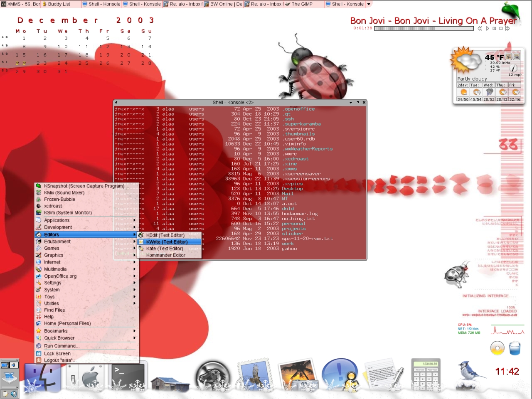Click the airplane icon in the weather widget

coord(508,57)
